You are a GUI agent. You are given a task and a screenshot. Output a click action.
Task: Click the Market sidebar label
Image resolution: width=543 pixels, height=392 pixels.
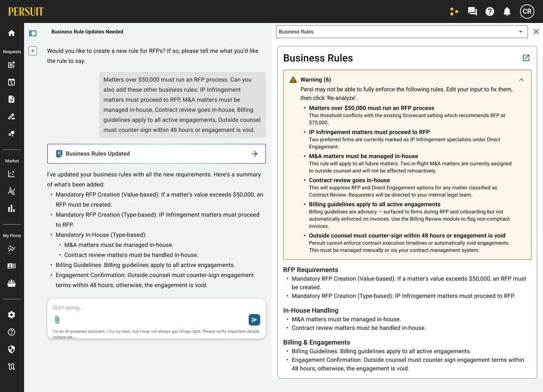pos(12,161)
